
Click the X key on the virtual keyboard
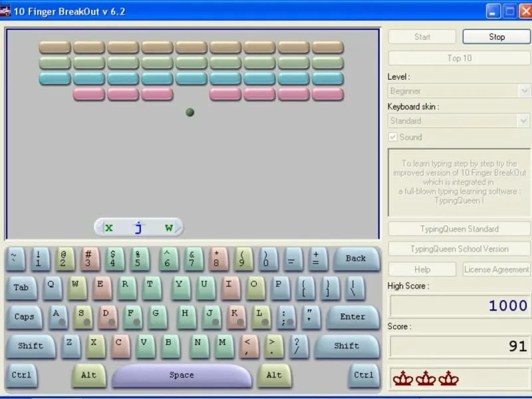95,346
